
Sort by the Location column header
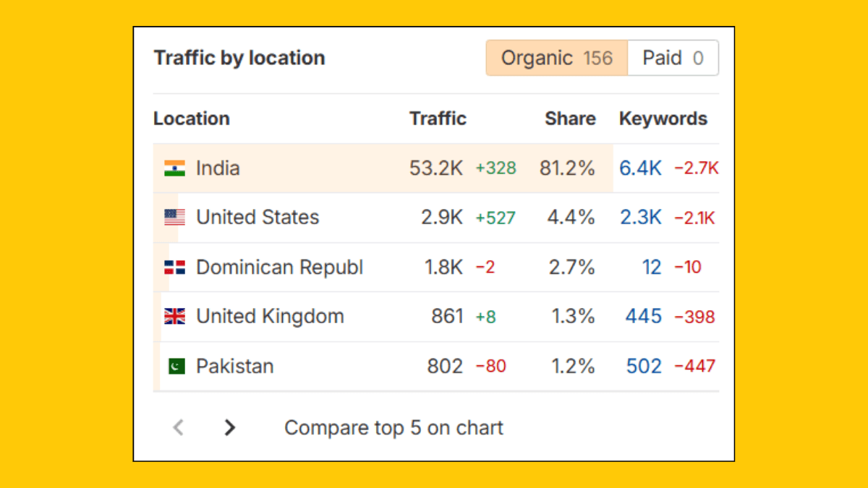191,118
